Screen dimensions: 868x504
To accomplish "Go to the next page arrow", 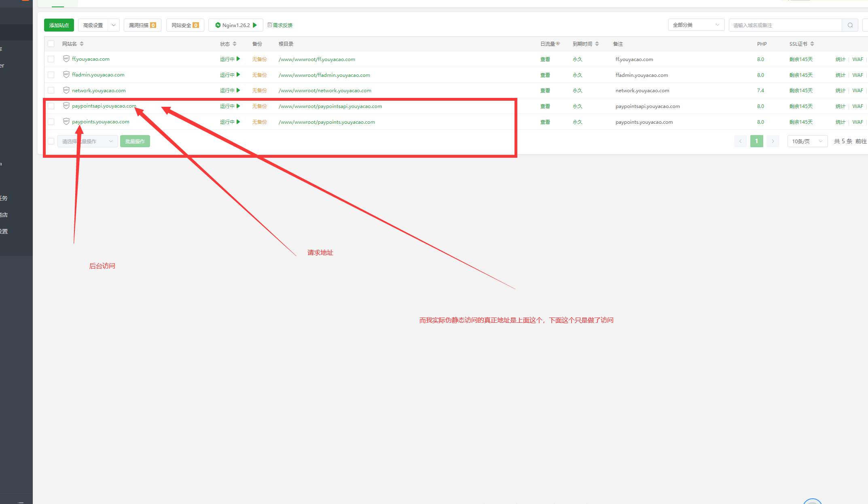I will [773, 141].
